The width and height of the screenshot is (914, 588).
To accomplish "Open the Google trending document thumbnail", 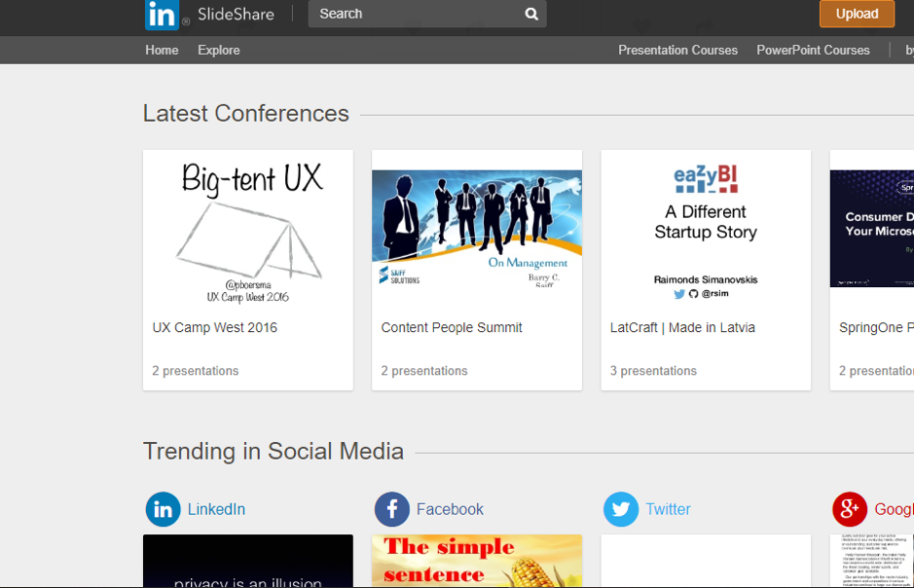I will (x=872, y=561).
